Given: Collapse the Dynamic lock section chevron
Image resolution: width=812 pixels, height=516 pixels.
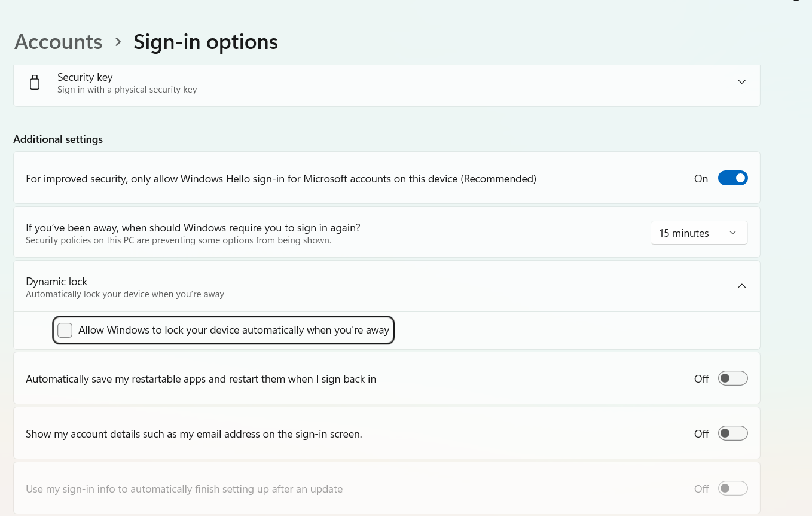Looking at the screenshot, I should point(741,286).
